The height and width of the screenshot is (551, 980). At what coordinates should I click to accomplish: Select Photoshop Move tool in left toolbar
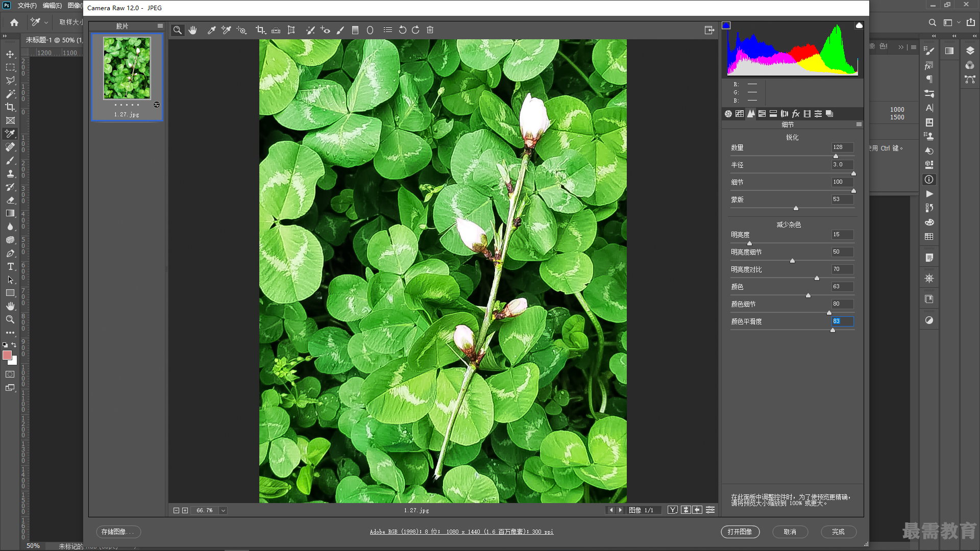pyautogui.click(x=10, y=54)
